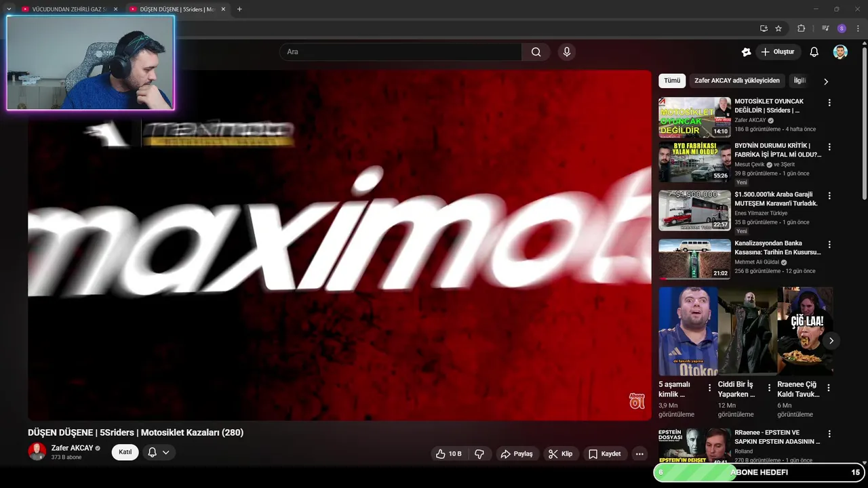868x488 pixels.
Task: Select Zafer AKCAY adlı yükleyiciden chip
Action: pyautogui.click(x=737, y=81)
